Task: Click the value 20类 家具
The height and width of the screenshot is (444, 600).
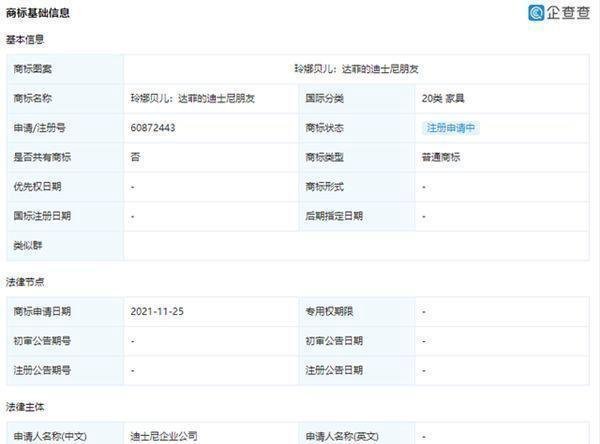Action: (x=443, y=98)
